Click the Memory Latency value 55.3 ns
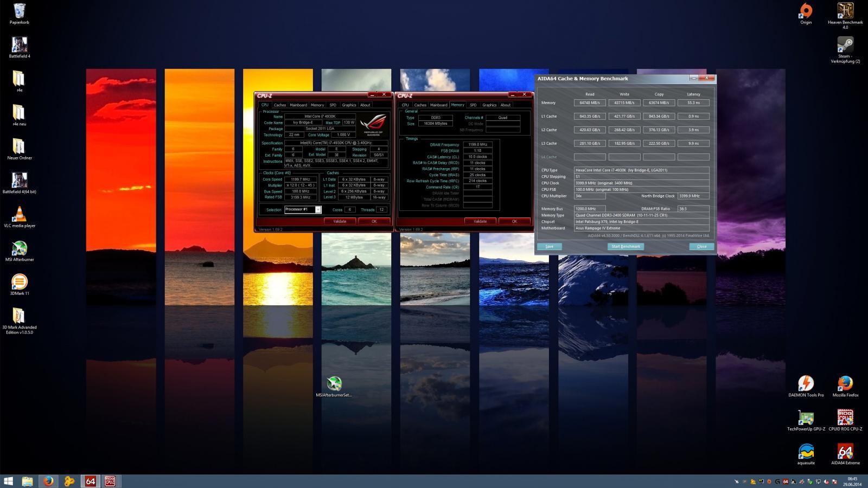 694,102
